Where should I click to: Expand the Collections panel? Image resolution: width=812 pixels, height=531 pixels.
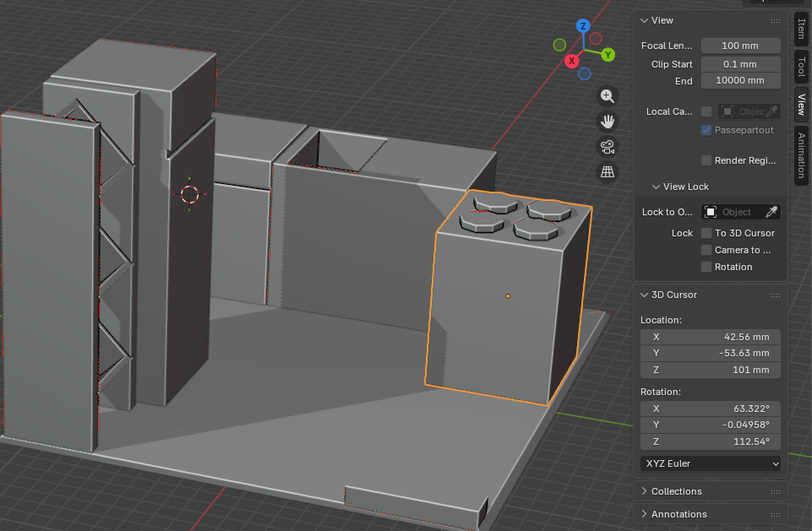pos(676,491)
